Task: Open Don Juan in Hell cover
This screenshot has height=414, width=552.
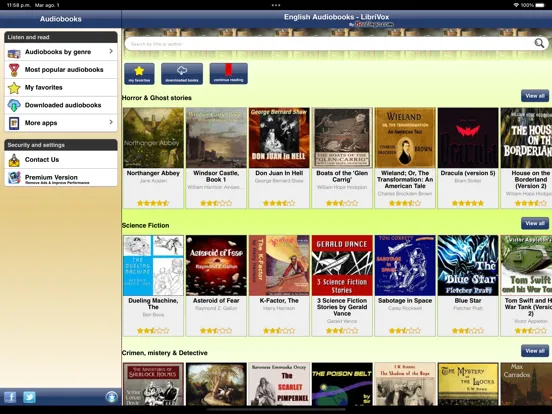Action: 279,138
